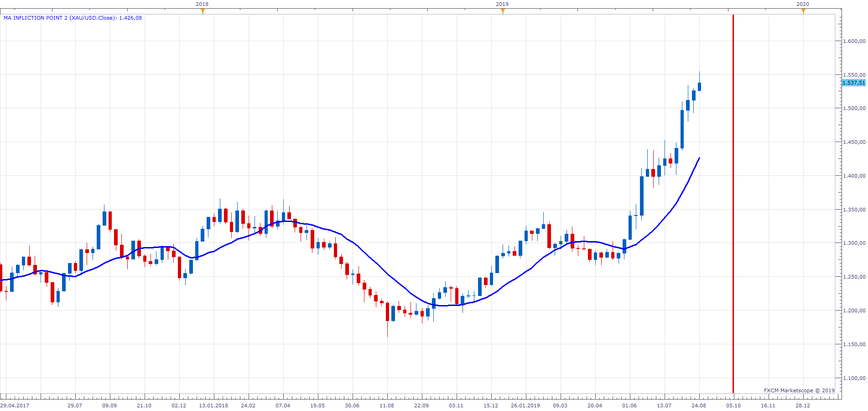Click the 22.09 date axis label
Image resolution: width=868 pixels, height=411 pixels.
[x=421, y=406]
